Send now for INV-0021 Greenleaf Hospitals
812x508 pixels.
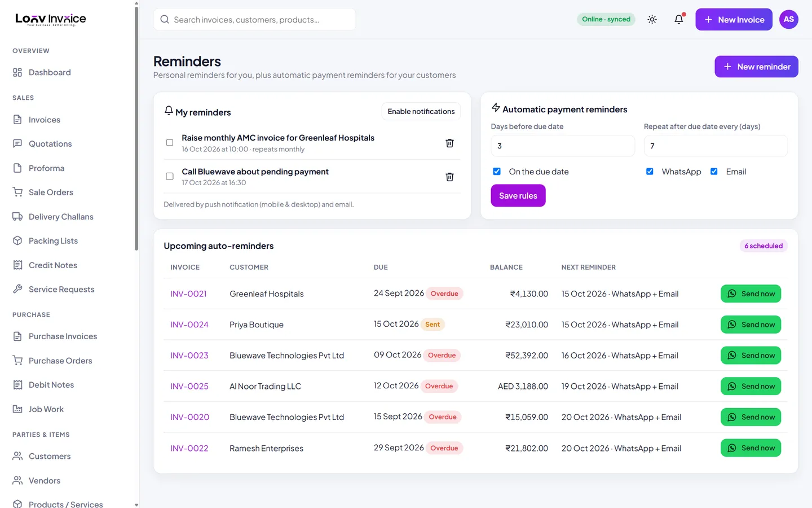click(x=751, y=294)
